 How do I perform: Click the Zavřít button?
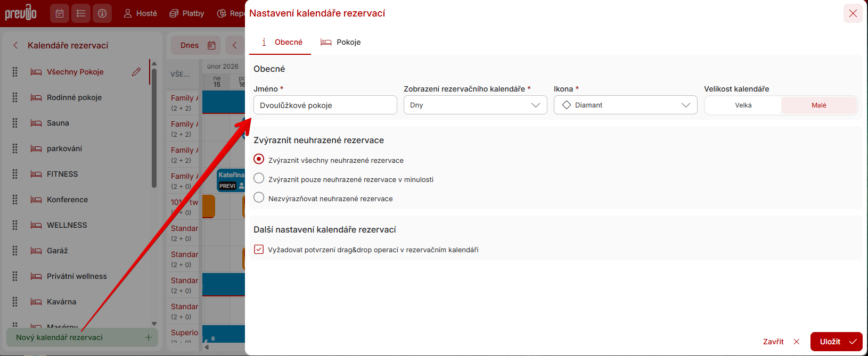(x=781, y=342)
